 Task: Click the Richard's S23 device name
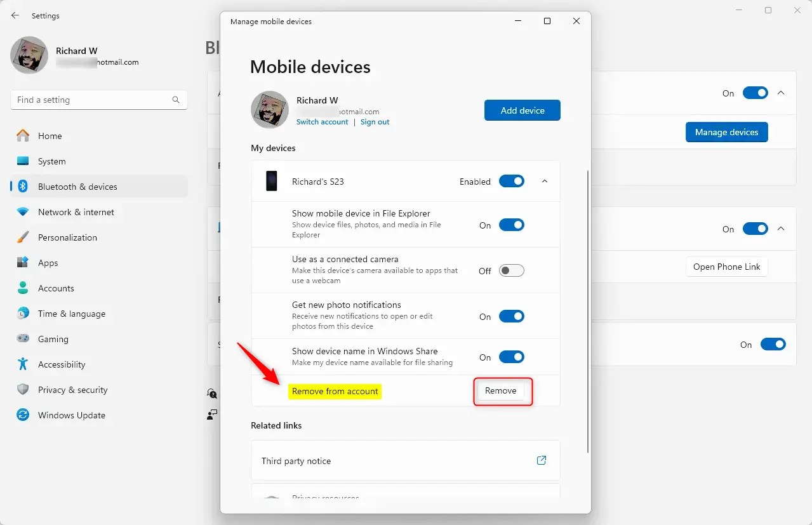(x=318, y=182)
